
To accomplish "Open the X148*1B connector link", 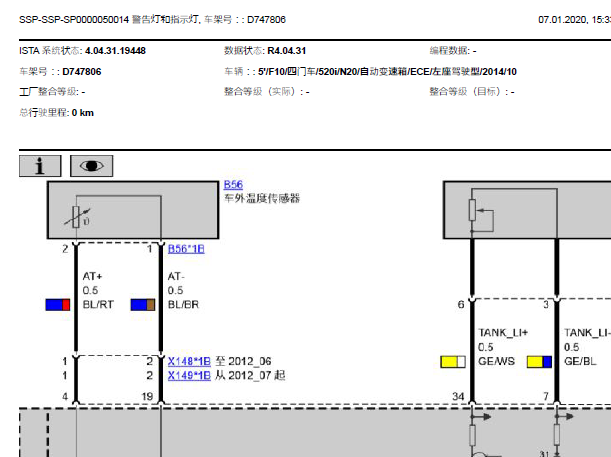I will pos(189,361).
